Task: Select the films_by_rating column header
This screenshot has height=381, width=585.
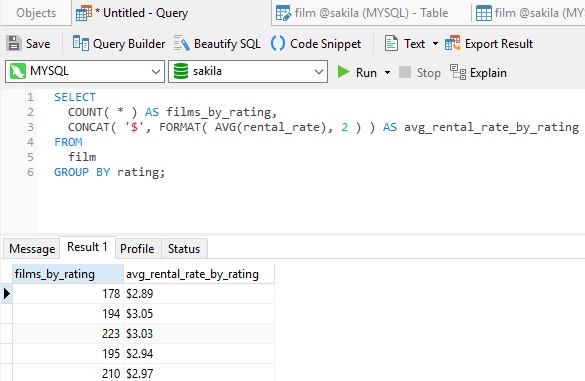Action: point(68,274)
